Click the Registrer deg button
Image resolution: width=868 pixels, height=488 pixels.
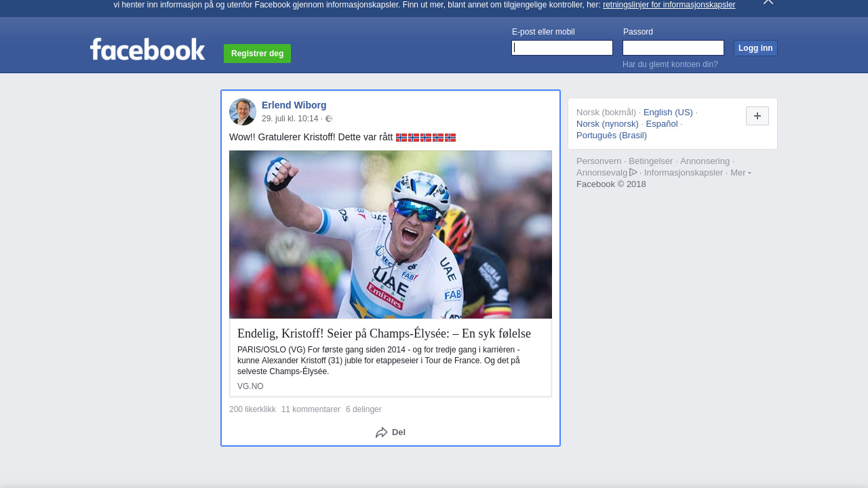(x=257, y=54)
